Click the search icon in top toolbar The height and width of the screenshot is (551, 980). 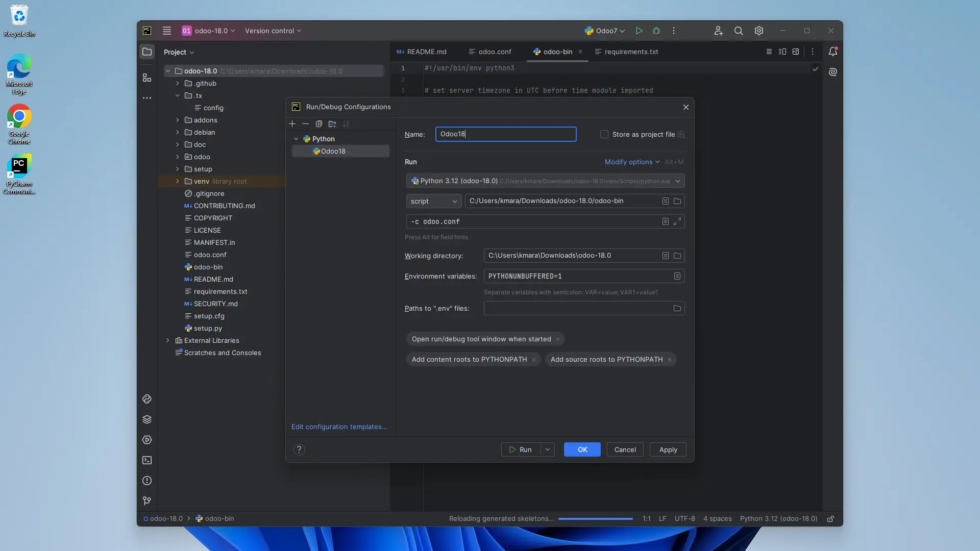(739, 30)
